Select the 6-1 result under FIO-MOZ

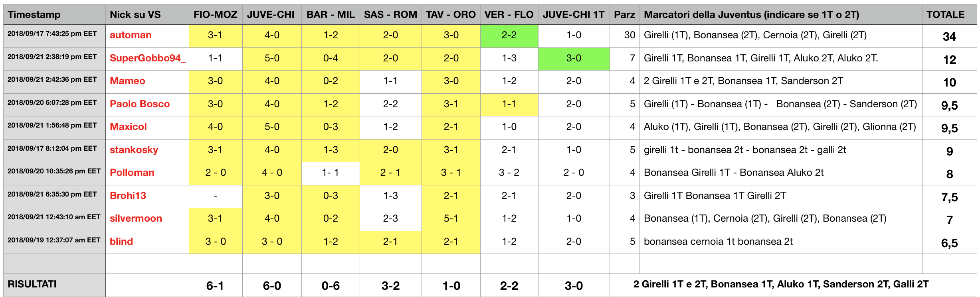[215, 285]
